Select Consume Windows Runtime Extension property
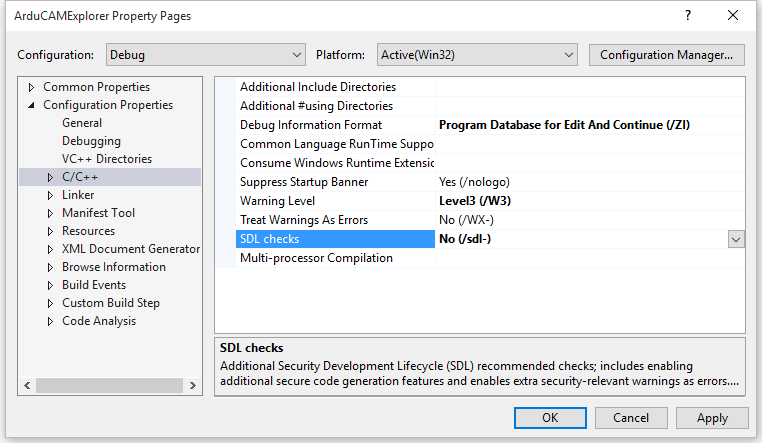The width and height of the screenshot is (762, 443). (335, 163)
